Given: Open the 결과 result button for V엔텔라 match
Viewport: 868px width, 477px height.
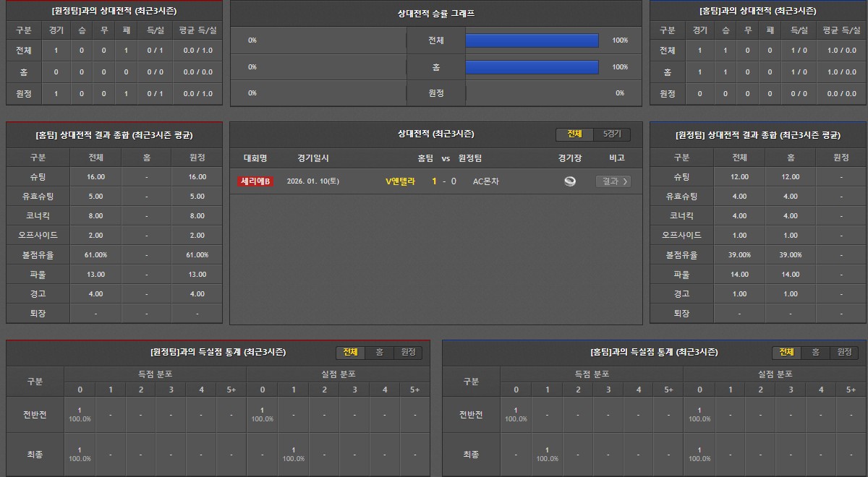Looking at the screenshot, I should 613,181.
